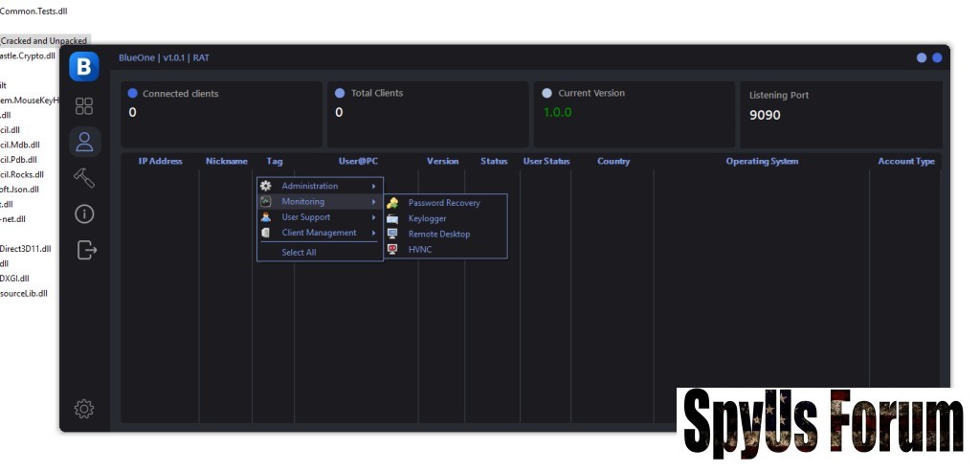
Task: Select the Monitoring context menu entry
Action: tap(304, 202)
